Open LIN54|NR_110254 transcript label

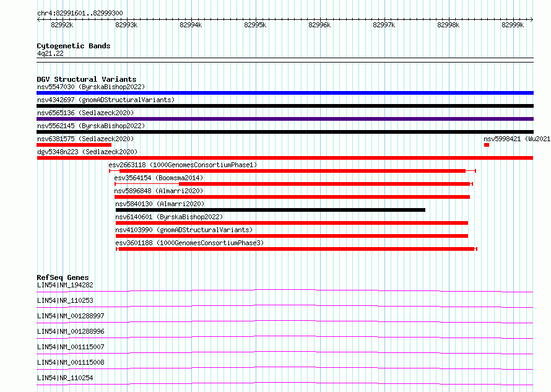click(x=65, y=378)
